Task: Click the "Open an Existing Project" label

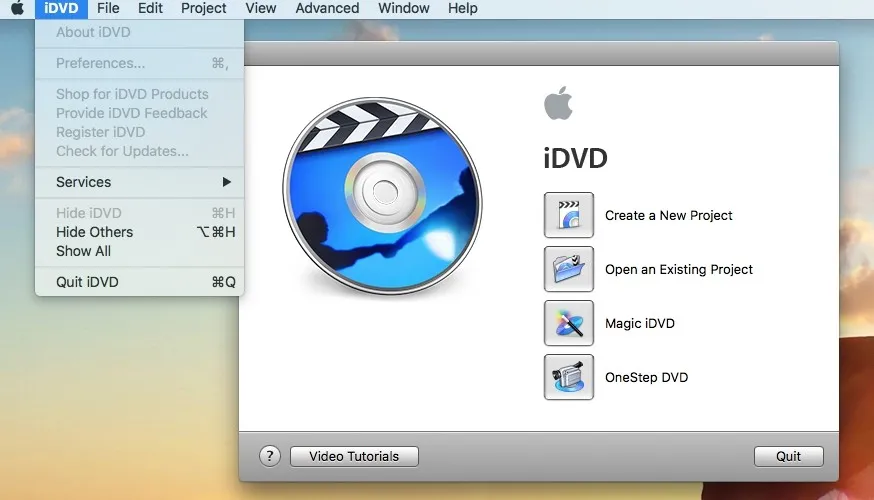Action: coord(678,269)
